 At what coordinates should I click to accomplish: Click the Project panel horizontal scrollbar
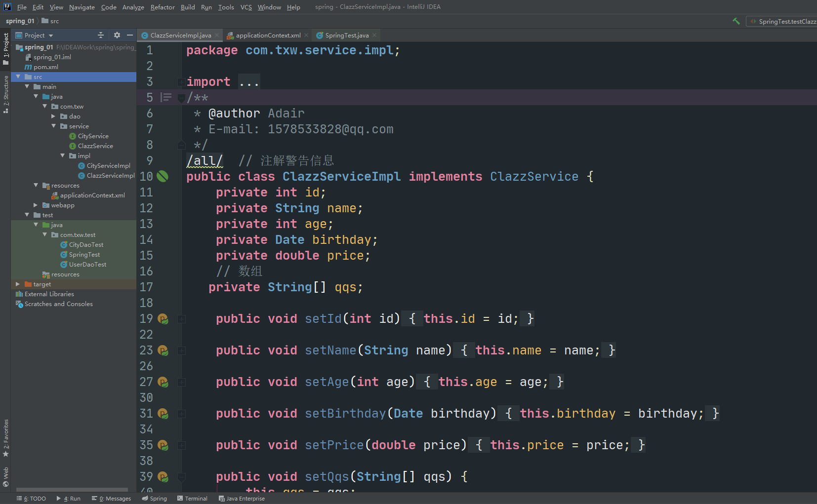click(x=72, y=490)
